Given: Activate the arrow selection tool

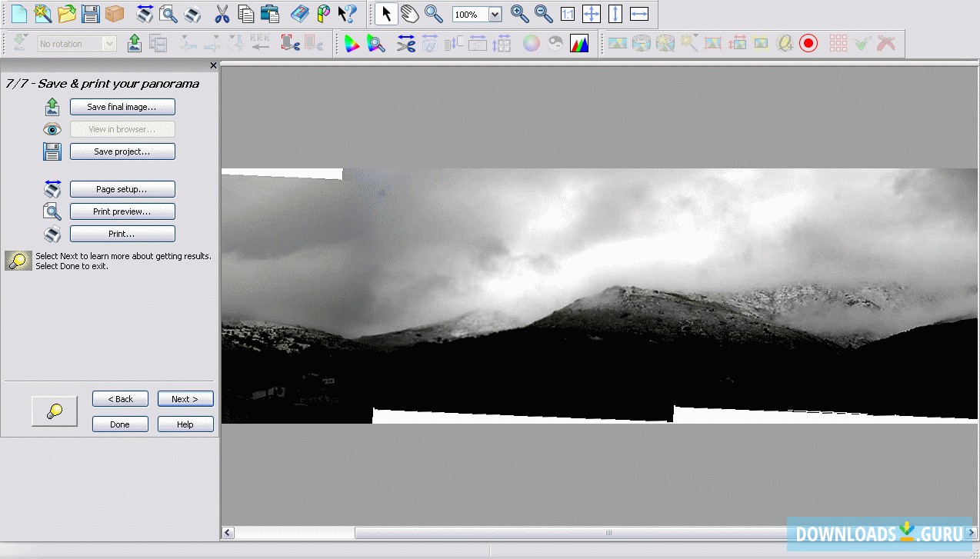Looking at the screenshot, I should [x=385, y=13].
